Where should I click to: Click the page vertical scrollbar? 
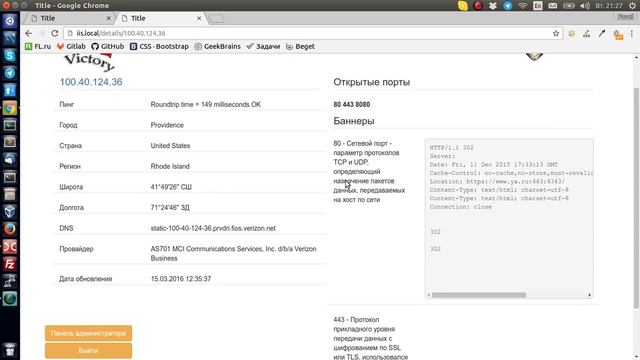pyautogui.click(x=636, y=198)
